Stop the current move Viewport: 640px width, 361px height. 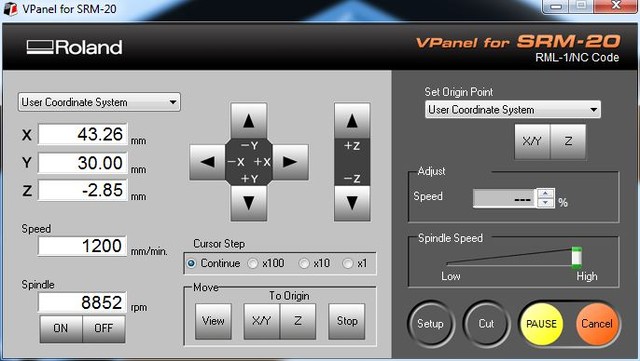pyautogui.click(x=347, y=321)
